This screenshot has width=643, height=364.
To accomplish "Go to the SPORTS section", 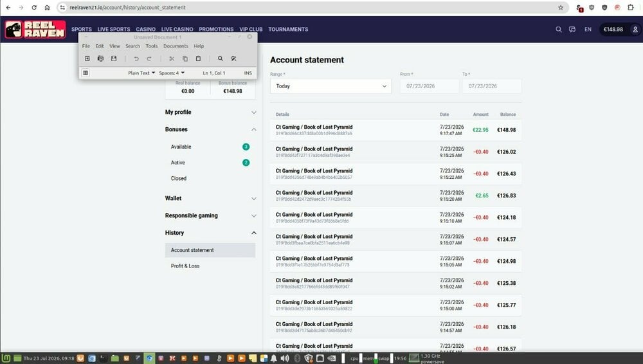I will pos(82,29).
